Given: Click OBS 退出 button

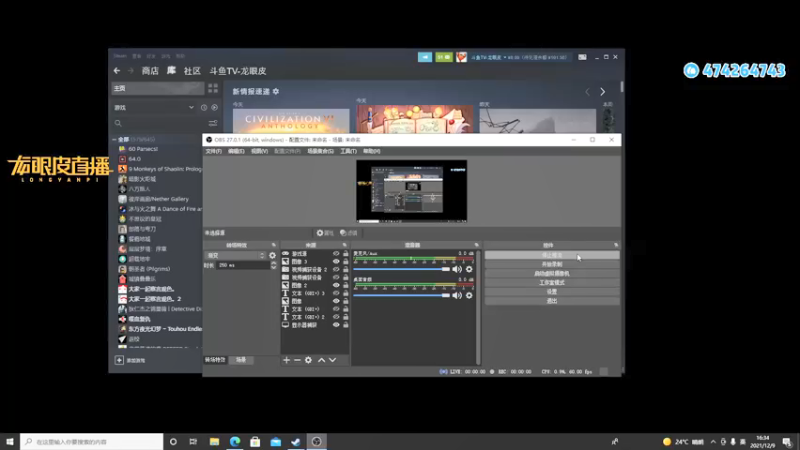Looking at the screenshot, I should 552,301.
